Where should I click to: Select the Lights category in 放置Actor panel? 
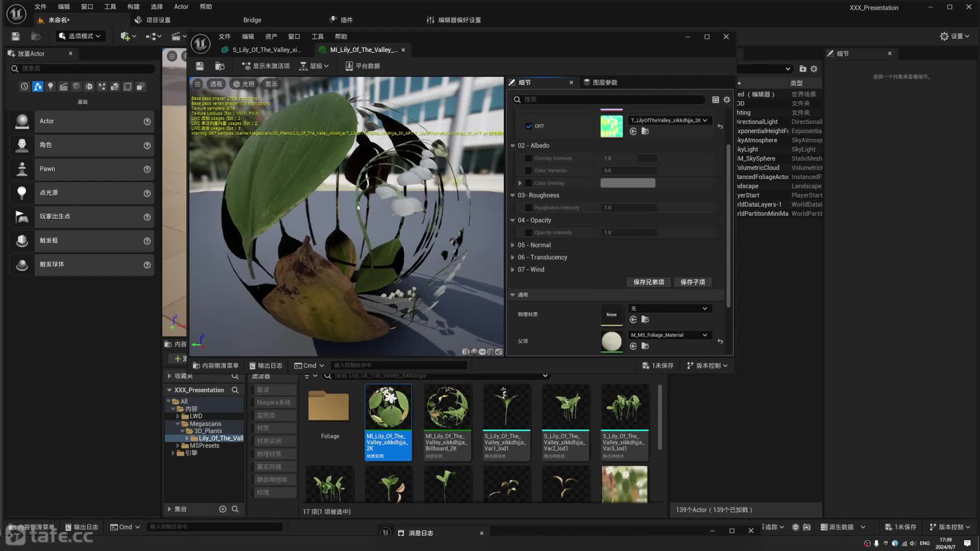[51, 87]
